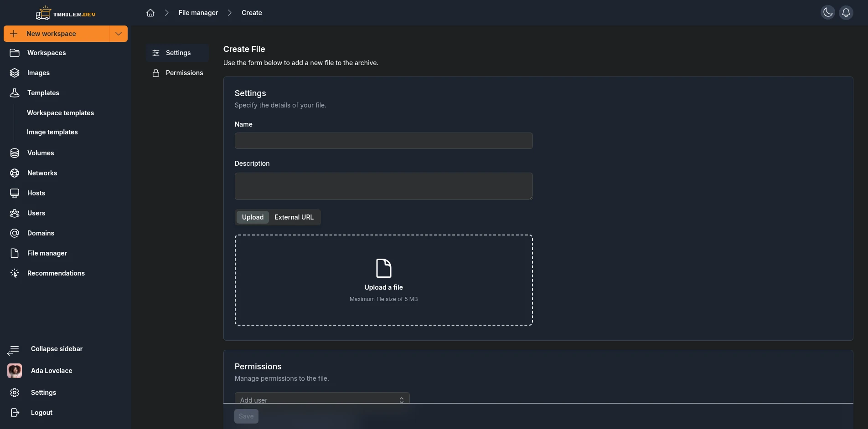Select Image templates submenu item
Image resolution: width=868 pixels, height=429 pixels.
(52, 132)
